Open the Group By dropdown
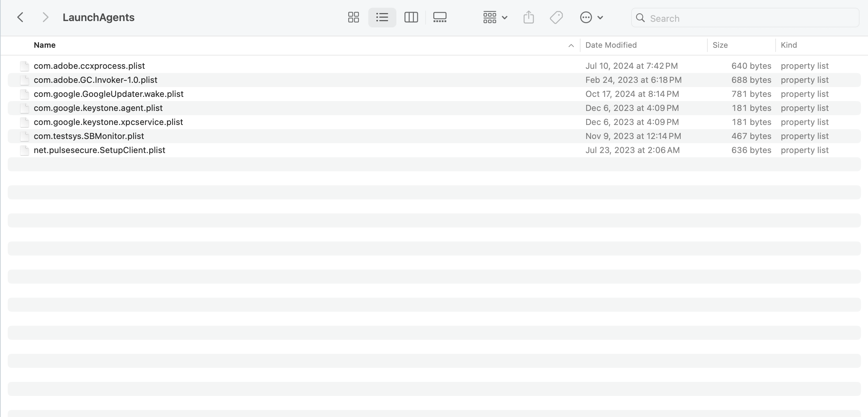The width and height of the screenshot is (868, 417). 495,17
